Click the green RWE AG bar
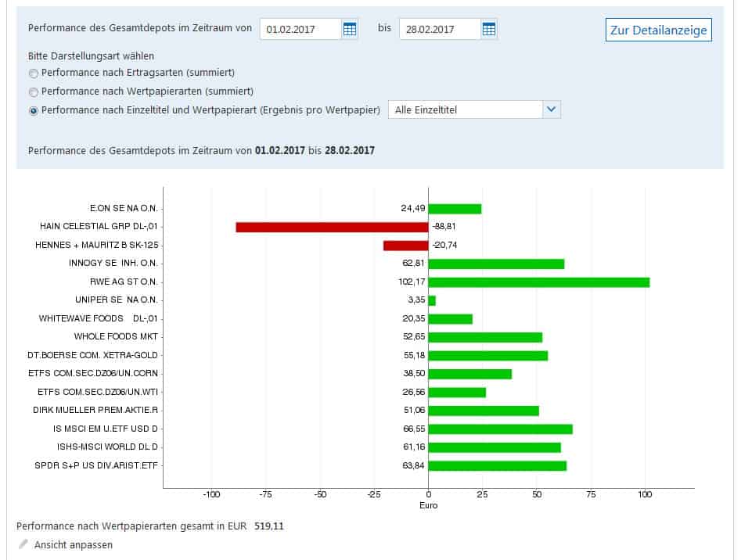Image resolution: width=741 pixels, height=560 pixels. (539, 282)
